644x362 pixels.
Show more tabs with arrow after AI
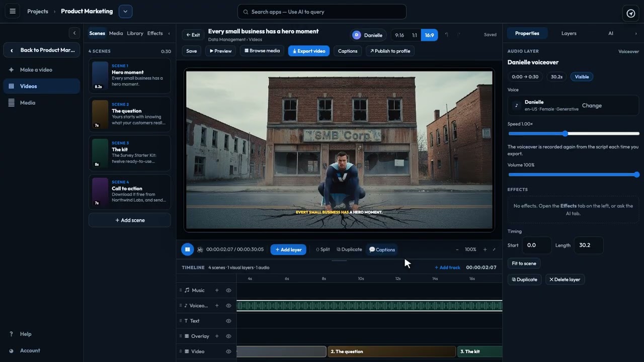pyautogui.click(x=636, y=33)
